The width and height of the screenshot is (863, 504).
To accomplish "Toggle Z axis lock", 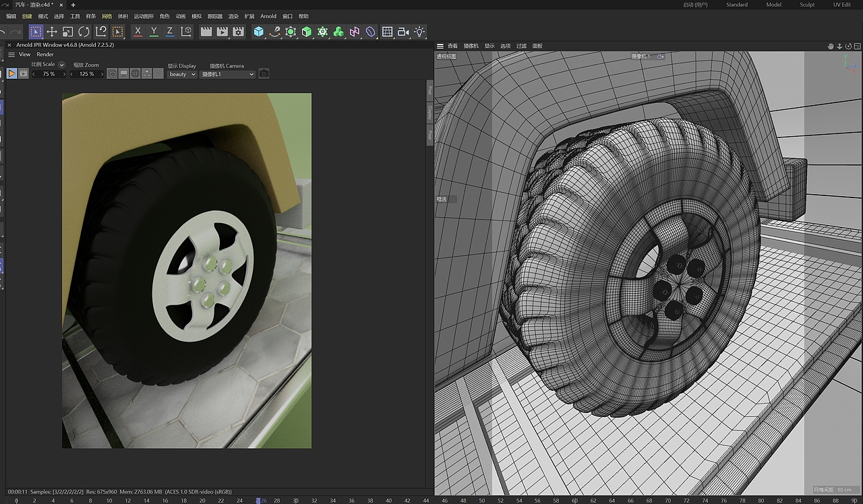I will point(170,32).
